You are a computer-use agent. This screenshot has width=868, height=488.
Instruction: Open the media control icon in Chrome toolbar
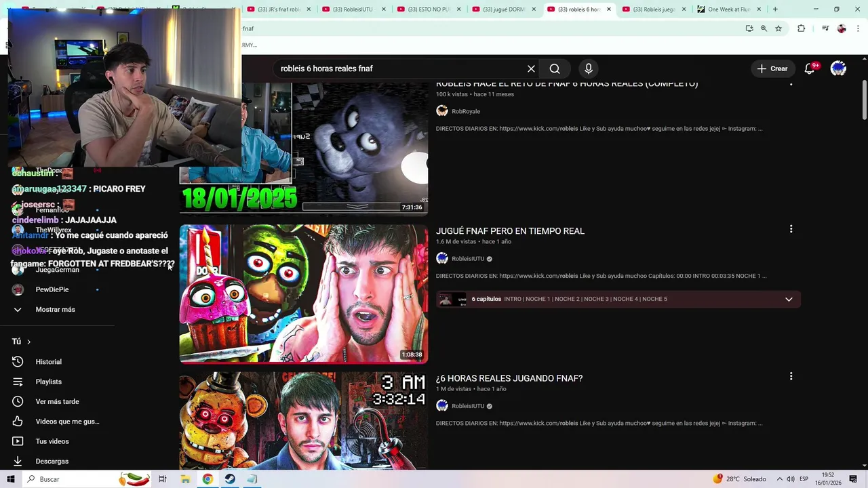pyautogui.click(x=825, y=28)
